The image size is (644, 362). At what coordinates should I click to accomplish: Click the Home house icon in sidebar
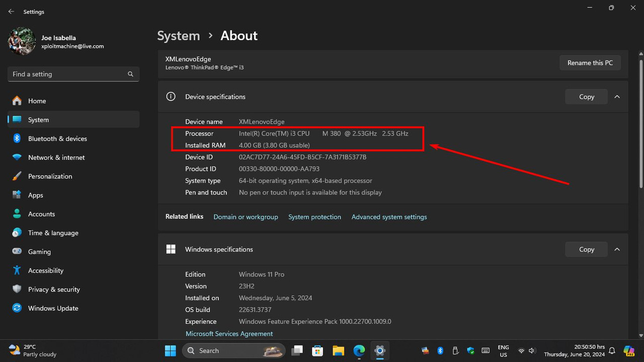point(17,101)
